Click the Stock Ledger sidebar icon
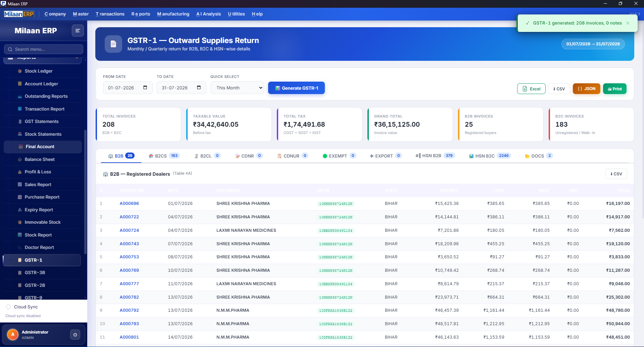This screenshot has height=347, width=644. click(20, 71)
